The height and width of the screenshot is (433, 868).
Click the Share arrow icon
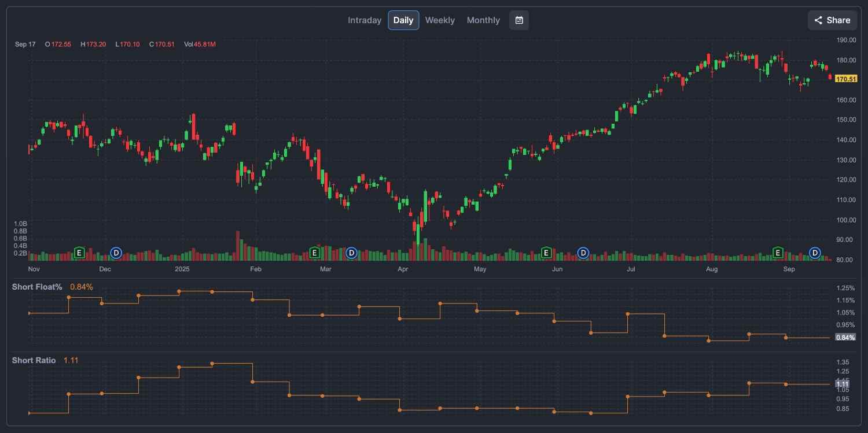tap(819, 20)
